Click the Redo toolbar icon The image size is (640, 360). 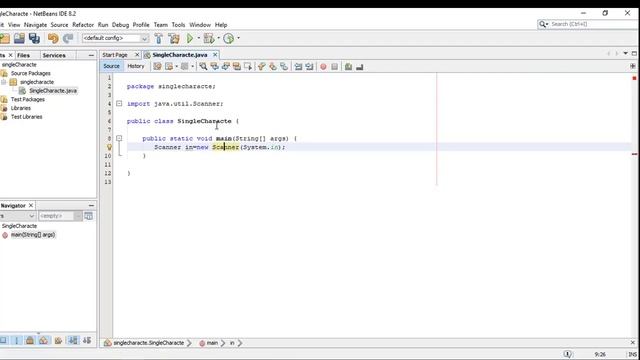click(68, 38)
